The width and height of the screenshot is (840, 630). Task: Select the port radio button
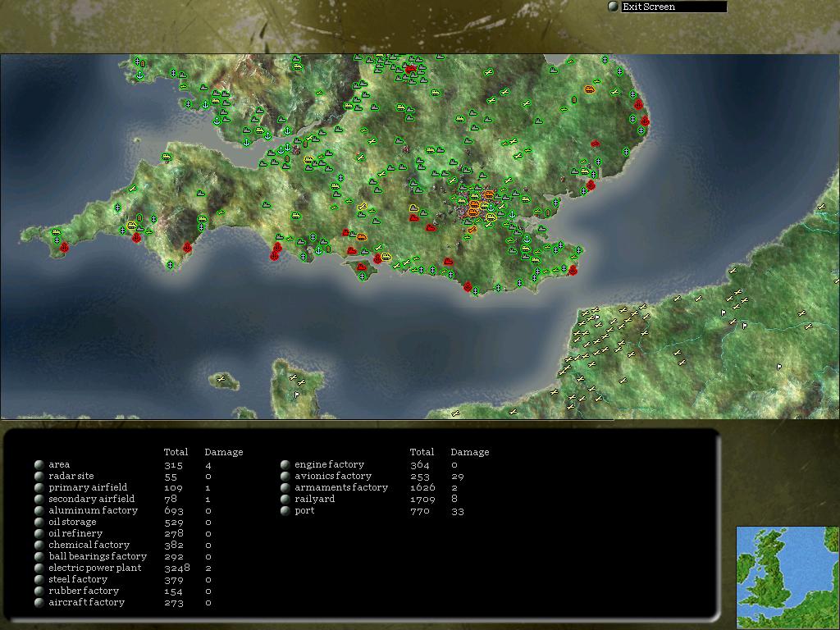click(x=285, y=510)
